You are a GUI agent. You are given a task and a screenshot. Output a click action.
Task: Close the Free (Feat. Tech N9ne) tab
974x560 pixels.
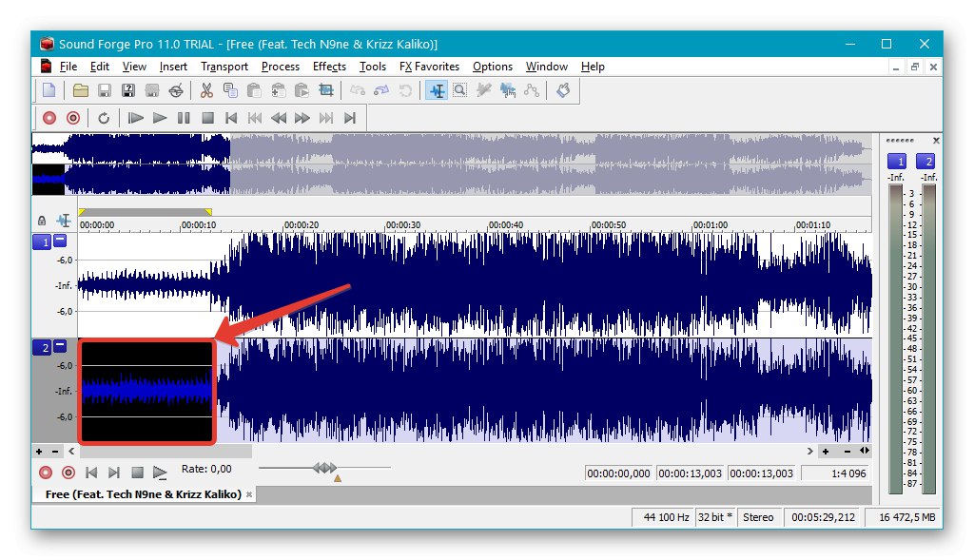coord(250,494)
